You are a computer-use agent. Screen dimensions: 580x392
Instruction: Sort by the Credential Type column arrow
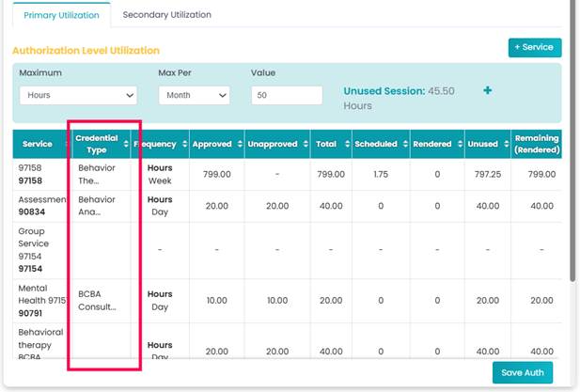click(125, 144)
